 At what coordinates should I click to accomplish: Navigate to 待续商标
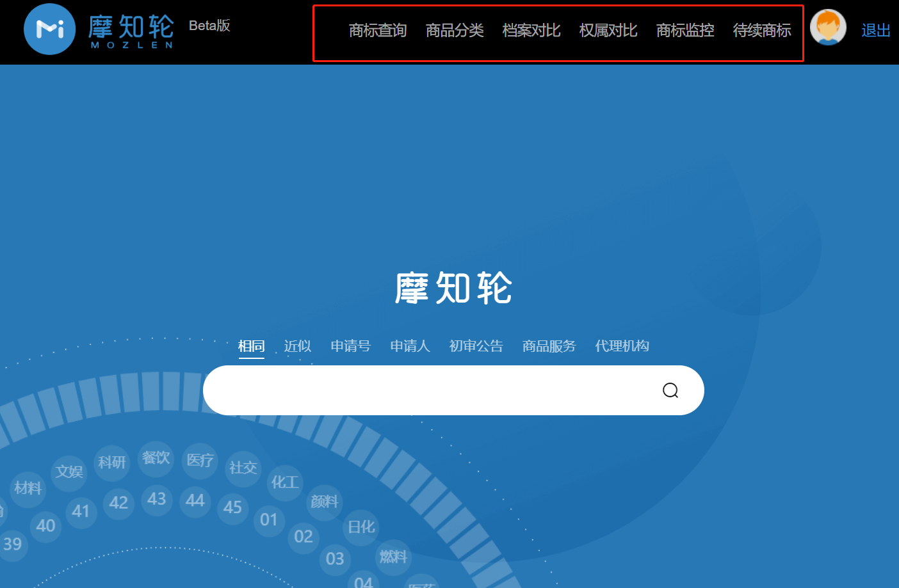point(762,31)
